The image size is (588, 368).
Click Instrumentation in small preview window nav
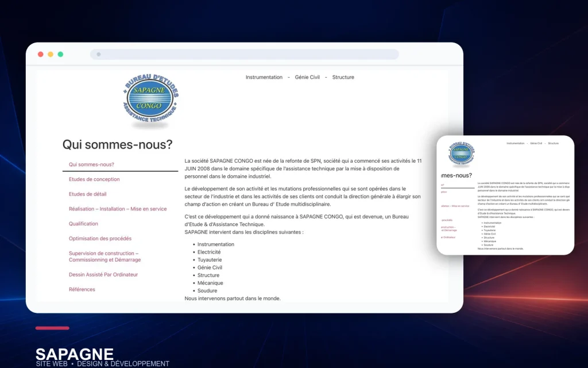[x=515, y=143]
